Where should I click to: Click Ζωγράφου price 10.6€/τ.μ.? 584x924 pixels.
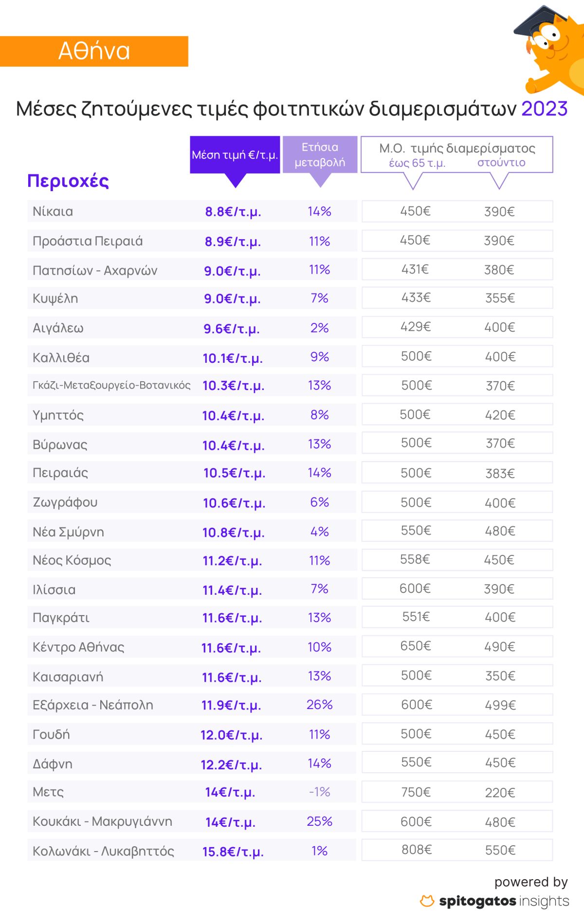click(x=234, y=502)
